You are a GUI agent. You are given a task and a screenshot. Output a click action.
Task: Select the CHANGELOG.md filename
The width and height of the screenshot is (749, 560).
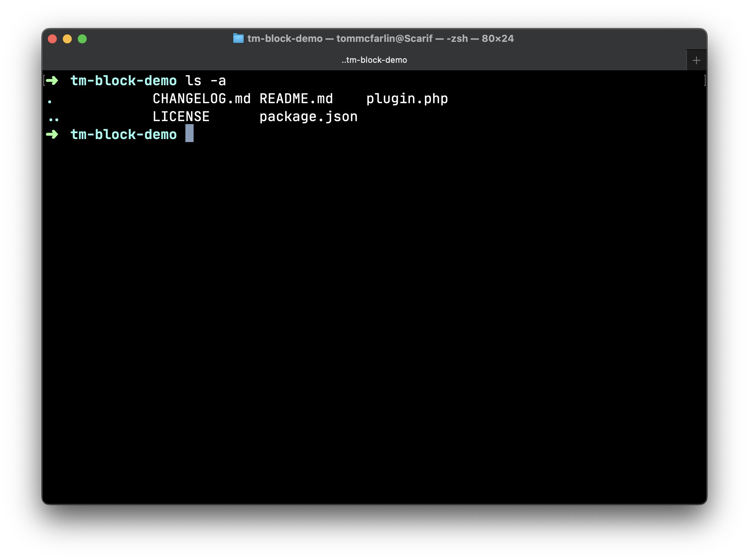click(x=201, y=98)
